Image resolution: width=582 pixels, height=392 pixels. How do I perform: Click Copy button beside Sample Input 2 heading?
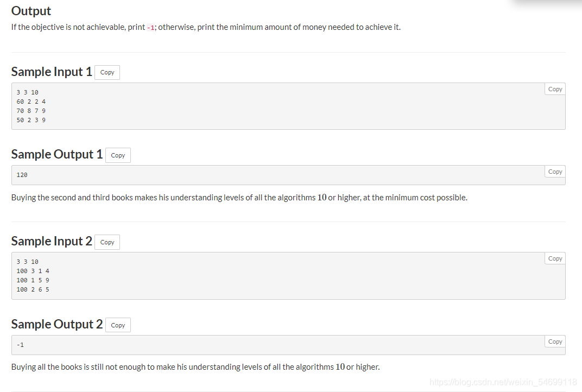point(107,242)
